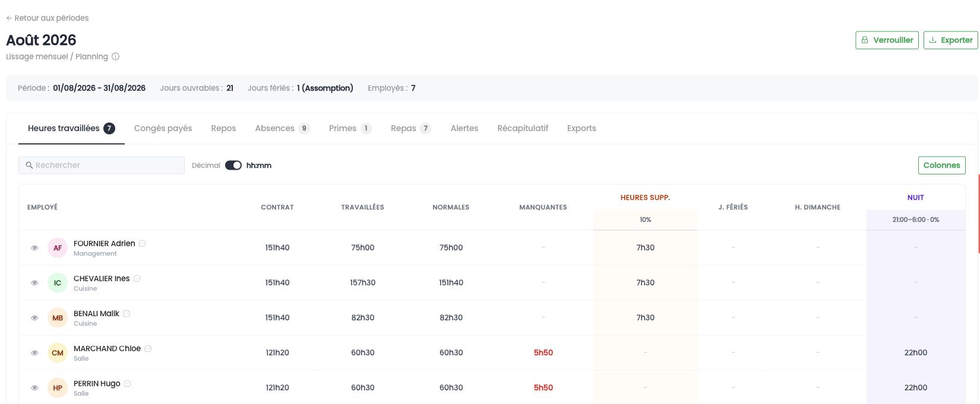Image resolution: width=980 pixels, height=404 pixels.
Task: Click the eye icon for BENALI Malik
Action: pyautogui.click(x=35, y=318)
